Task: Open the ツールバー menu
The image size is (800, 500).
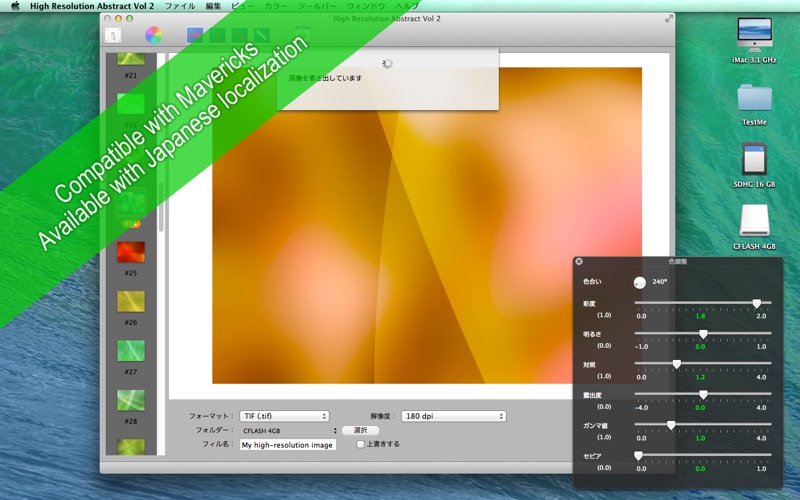Action: pyautogui.click(x=317, y=6)
